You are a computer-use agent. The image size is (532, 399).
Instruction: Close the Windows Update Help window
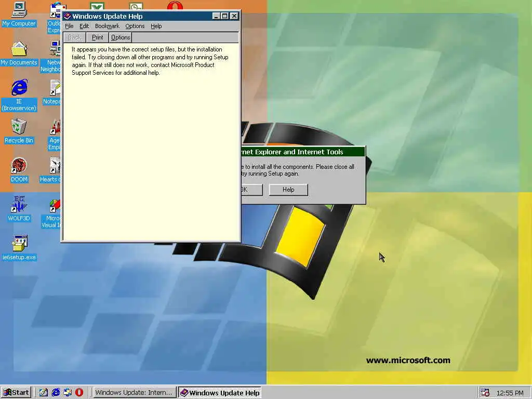point(234,16)
